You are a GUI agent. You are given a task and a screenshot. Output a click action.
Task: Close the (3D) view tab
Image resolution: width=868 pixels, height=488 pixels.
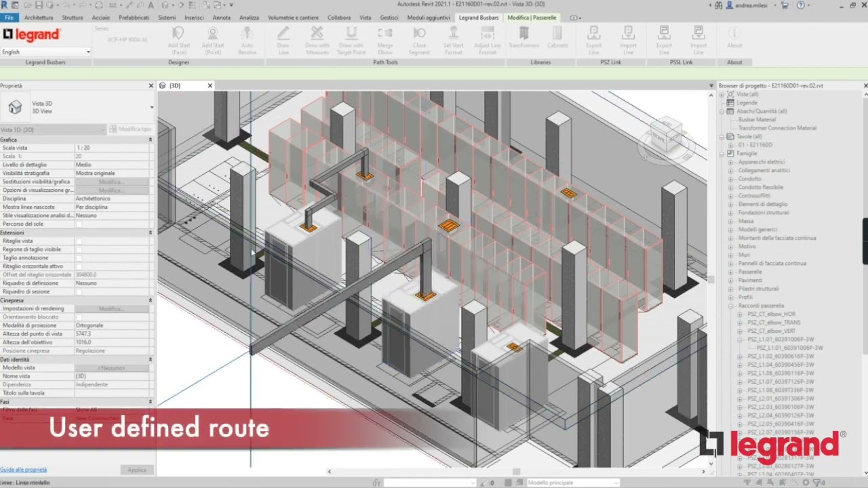[x=210, y=85]
